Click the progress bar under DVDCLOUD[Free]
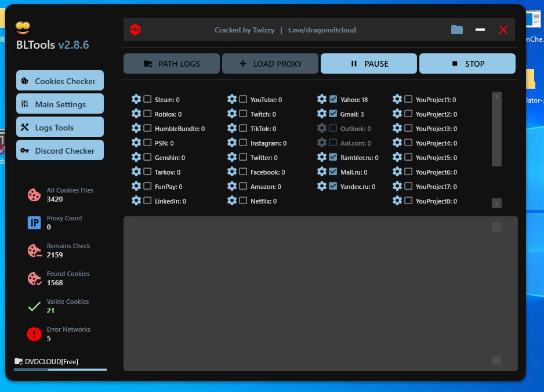 (60, 369)
